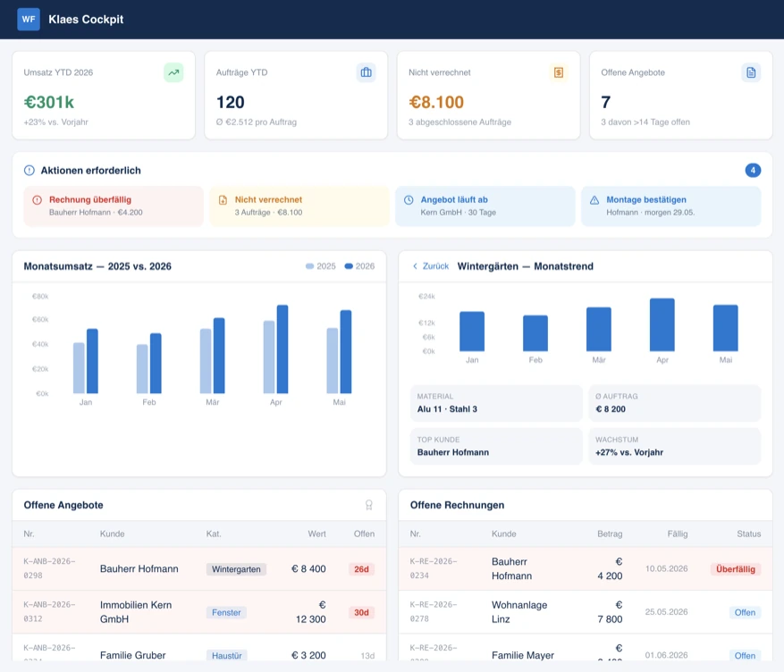Go back via the Zurück link
This screenshot has width=784, height=672.
(435, 266)
